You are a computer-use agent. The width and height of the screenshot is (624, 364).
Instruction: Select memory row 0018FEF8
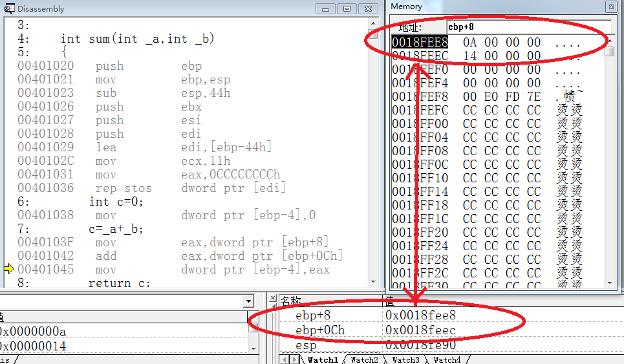pyautogui.click(x=486, y=97)
